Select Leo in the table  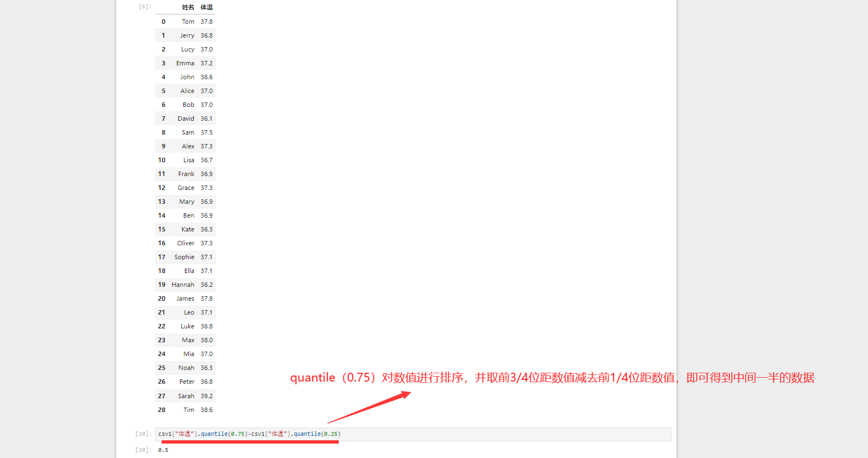coord(189,312)
